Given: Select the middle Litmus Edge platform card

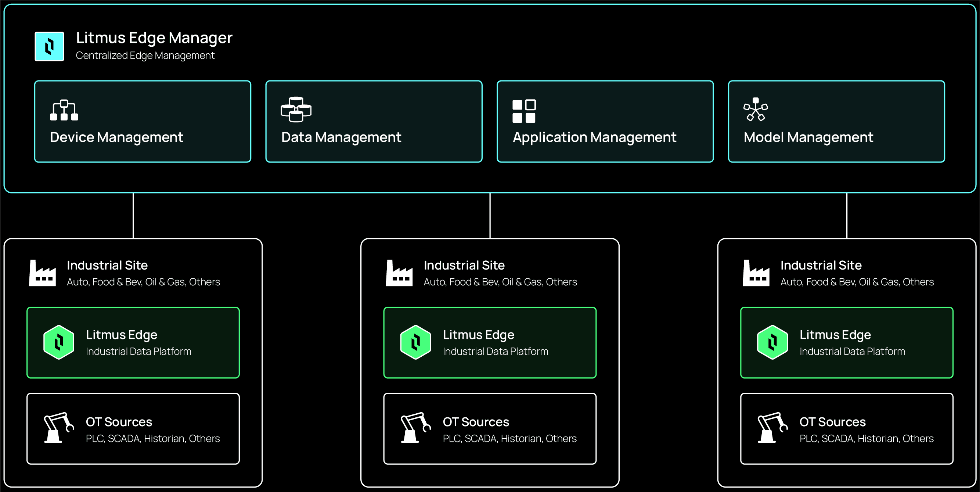Looking at the screenshot, I should click(x=490, y=342).
